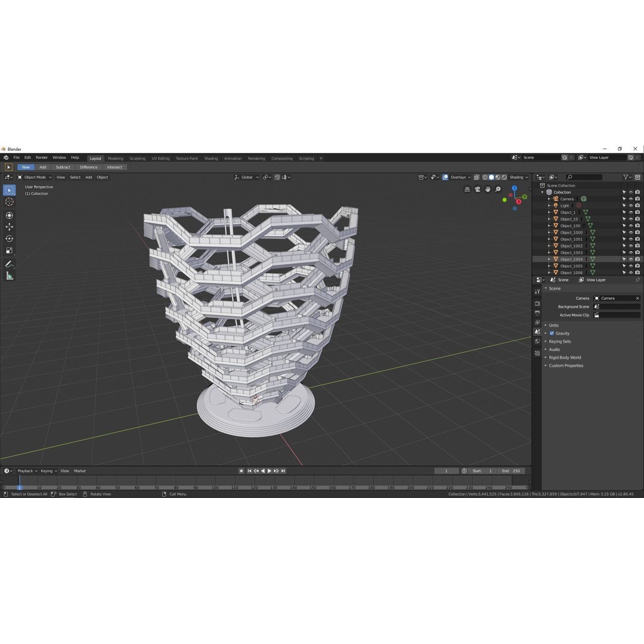The image size is (644, 644).
Task: Disable rendering of Object_100 camera icon
Action: [x=637, y=225]
